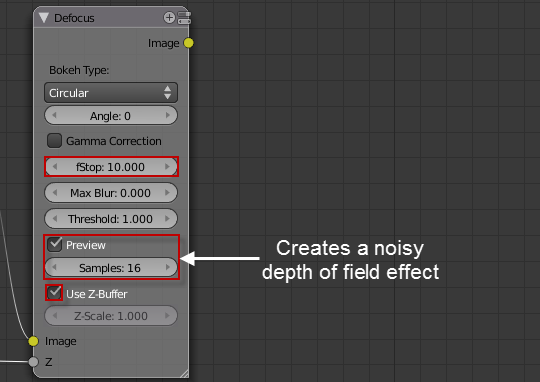
Task: Toggle node options icon in Defocus header
Action: pyautogui.click(x=185, y=18)
